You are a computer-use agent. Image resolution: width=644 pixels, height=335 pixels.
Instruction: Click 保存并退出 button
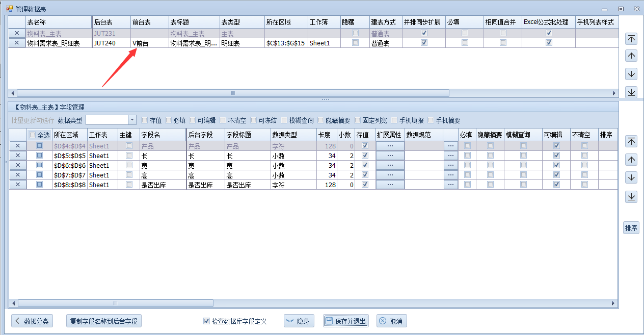click(x=345, y=321)
